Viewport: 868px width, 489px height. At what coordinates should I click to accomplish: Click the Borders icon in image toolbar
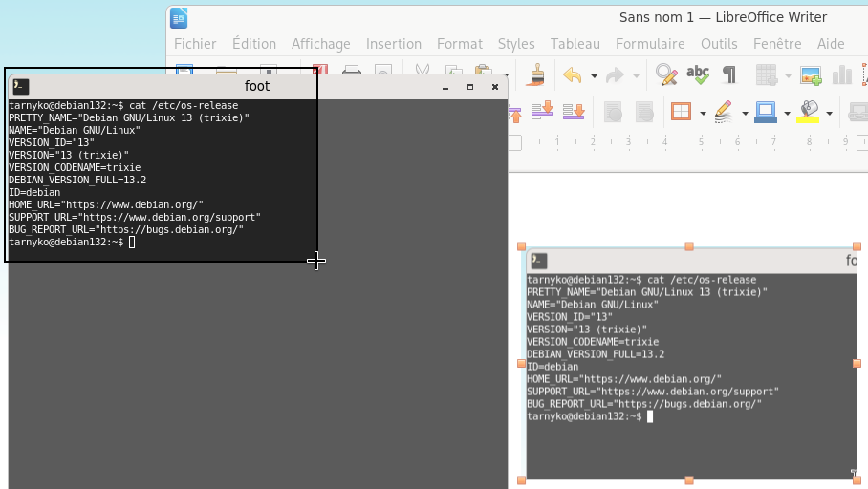(681, 113)
